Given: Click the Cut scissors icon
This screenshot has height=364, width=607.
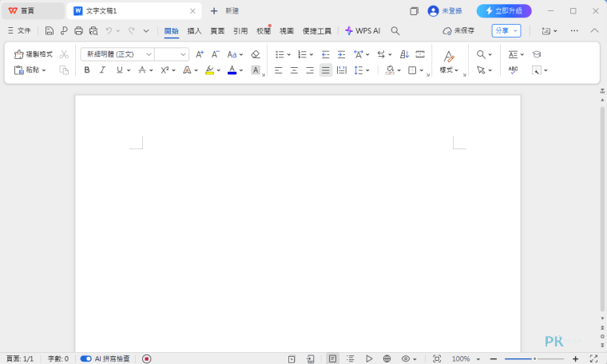Looking at the screenshot, I should tap(64, 54).
